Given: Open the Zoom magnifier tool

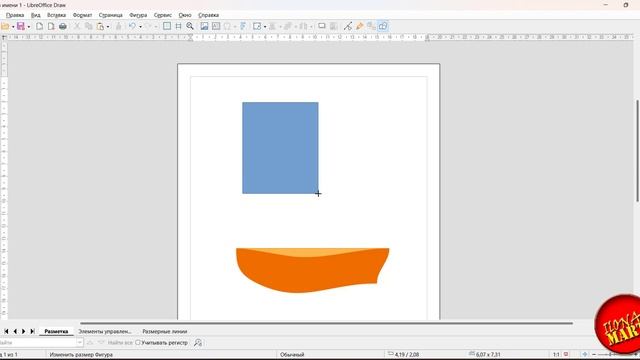Looking at the screenshot, I should (190, 27).
